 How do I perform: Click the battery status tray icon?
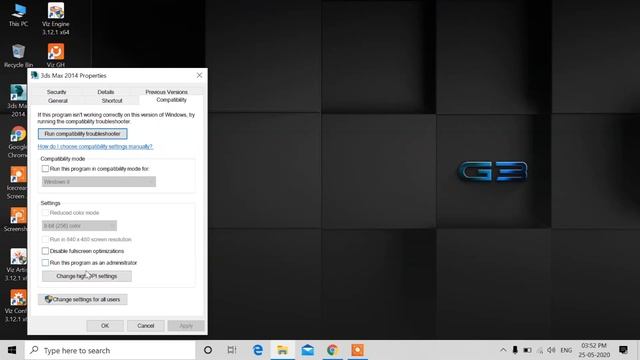point(527,350)
